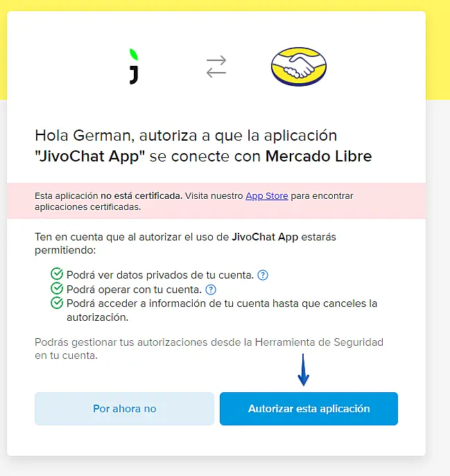Viewport: 450px width, 476px height.
Task: Click the bold 'Mercado Libre' text in heading
Action: pyautogui.click(x=318, y=157)
